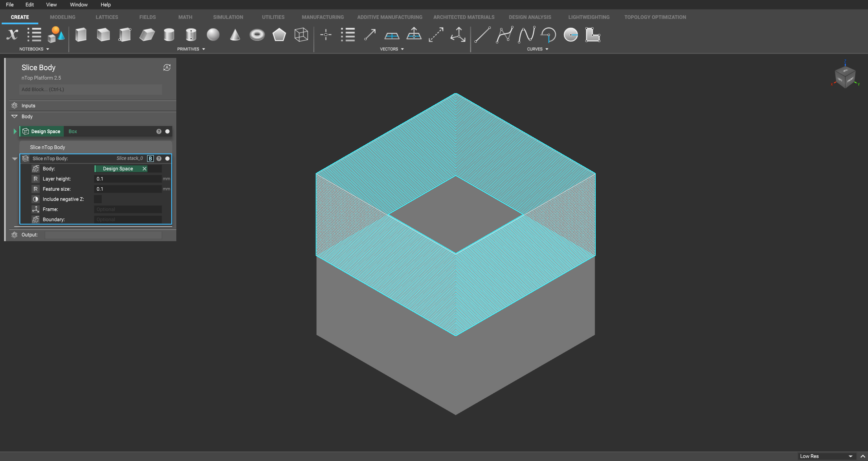Select the rounded box primitive icon
This screenshot has height=461, width=868.
click(x=125, y=35)
